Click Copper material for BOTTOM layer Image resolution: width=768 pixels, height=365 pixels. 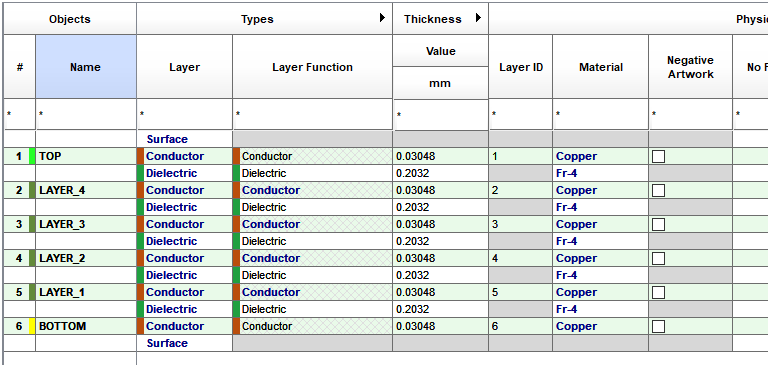click(x=600, y=326)
